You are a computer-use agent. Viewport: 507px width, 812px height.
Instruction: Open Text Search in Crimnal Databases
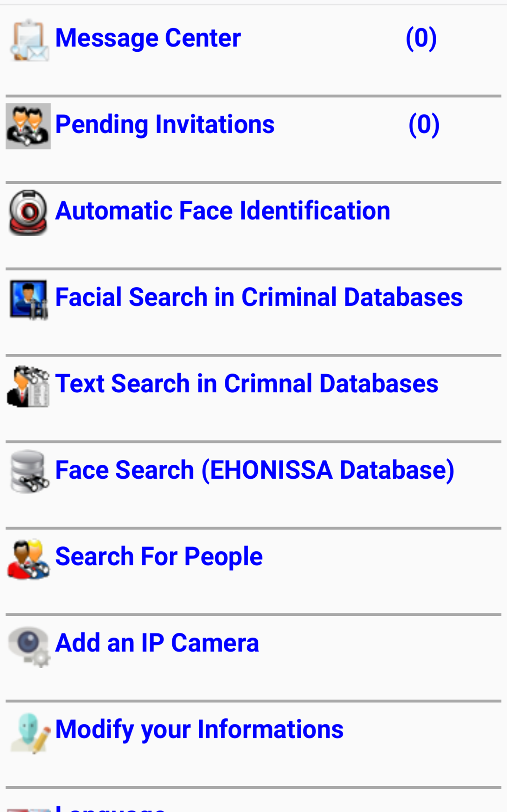[x=247, y=384]
